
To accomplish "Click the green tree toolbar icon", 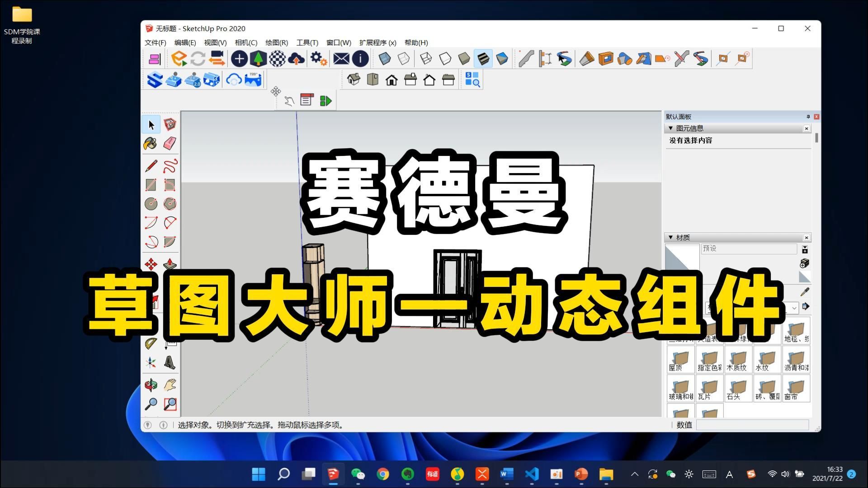I will click(x=258, y=59).
